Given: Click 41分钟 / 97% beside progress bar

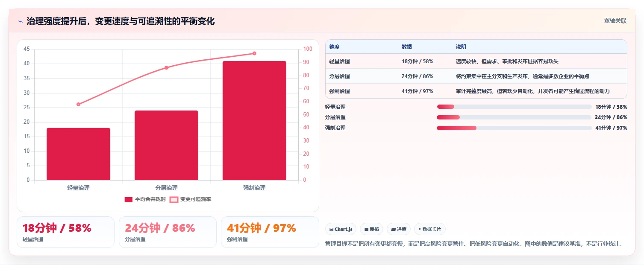Looking at the screenshot, I should (x=611, y=128).
